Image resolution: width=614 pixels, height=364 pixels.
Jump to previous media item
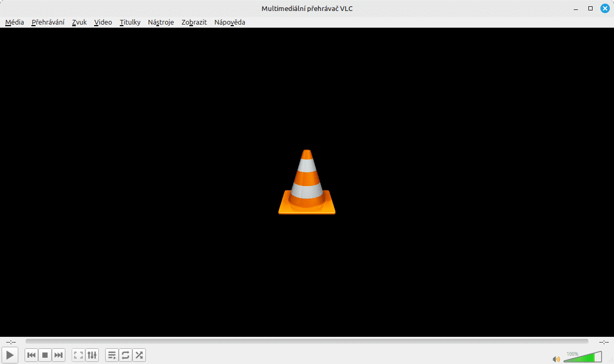coord(31,355)
